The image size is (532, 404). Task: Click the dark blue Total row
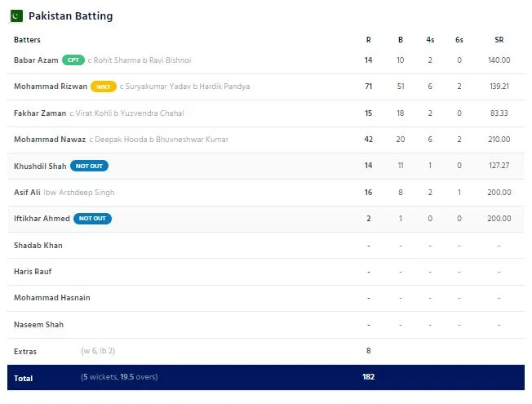tap(265, 377)
